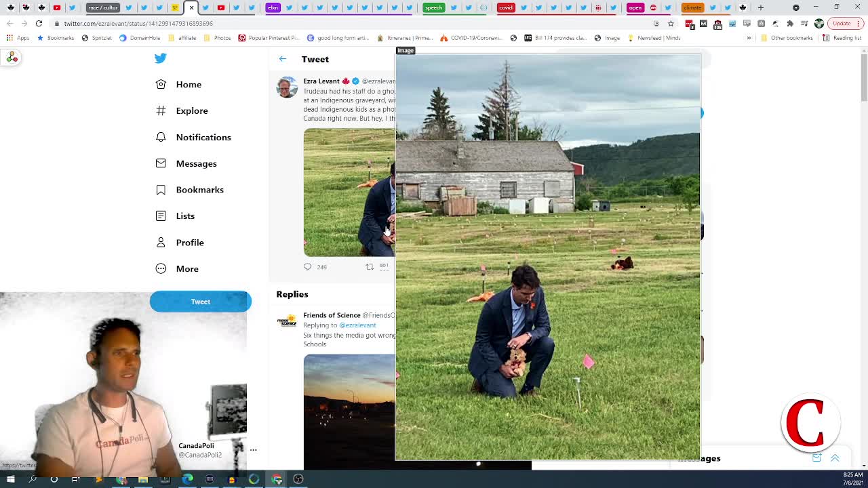Image resolution: width=868 pixels, height=488 pixels.
Task: Expand the More menu in sidebar
Action: point(177,268)
